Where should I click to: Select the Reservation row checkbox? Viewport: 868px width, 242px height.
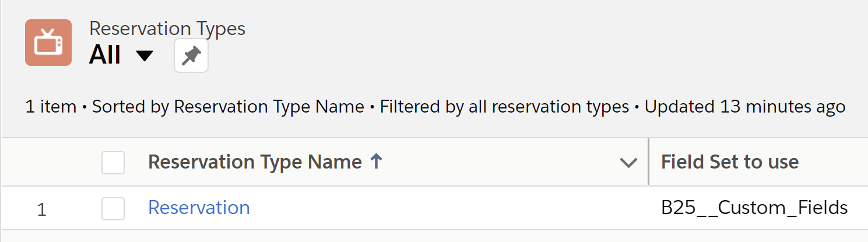pos(113,208)
